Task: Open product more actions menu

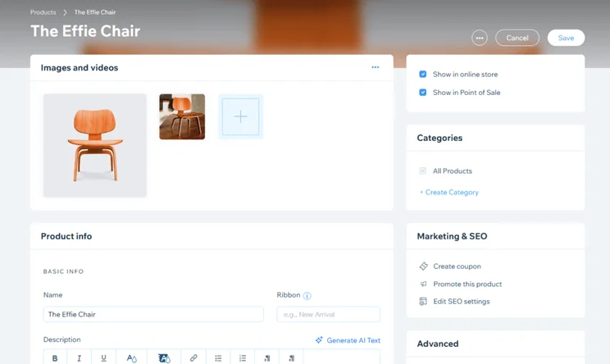Action: 480,38
